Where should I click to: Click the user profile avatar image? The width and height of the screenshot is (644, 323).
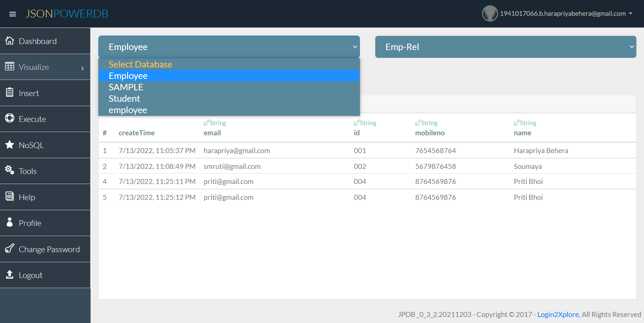point(490,13)
